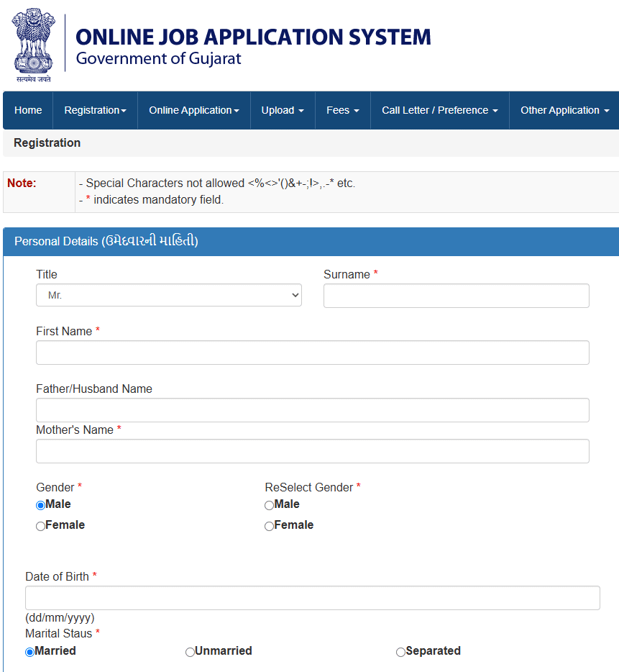
Task: Focus the Father/Husband Name input field
Action: [x=313, y=410]
